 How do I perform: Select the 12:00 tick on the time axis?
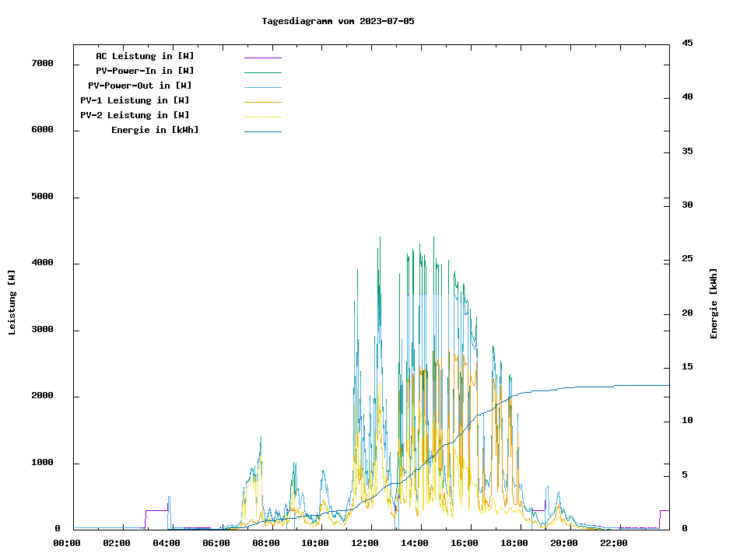pos(365,543)
